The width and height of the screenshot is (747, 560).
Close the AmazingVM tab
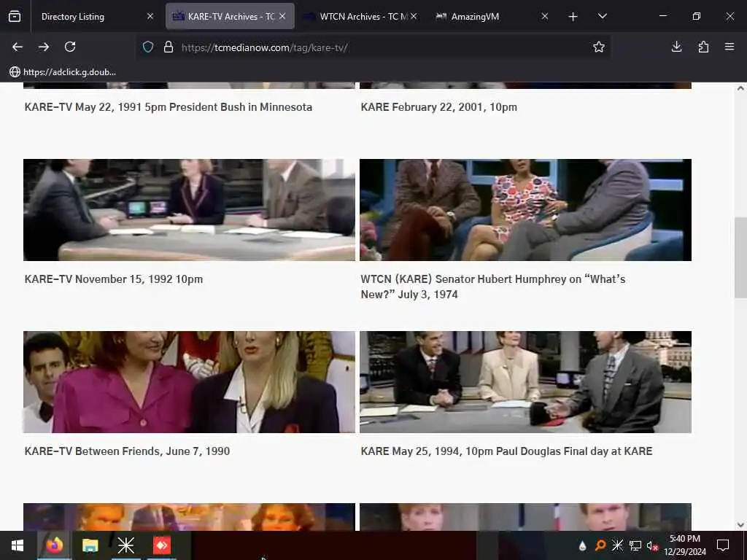coord(544,16)
